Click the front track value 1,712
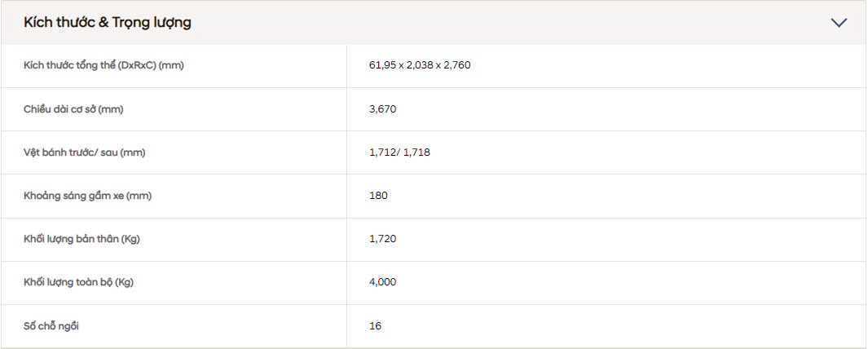 coord(382,152)
